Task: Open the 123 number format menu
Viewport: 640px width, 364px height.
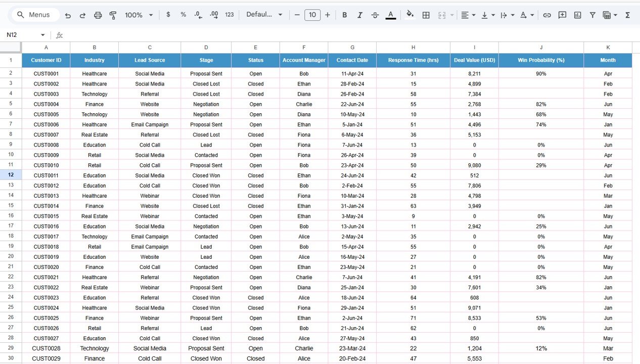Action: pyautogui.click(x=230, y=15)
